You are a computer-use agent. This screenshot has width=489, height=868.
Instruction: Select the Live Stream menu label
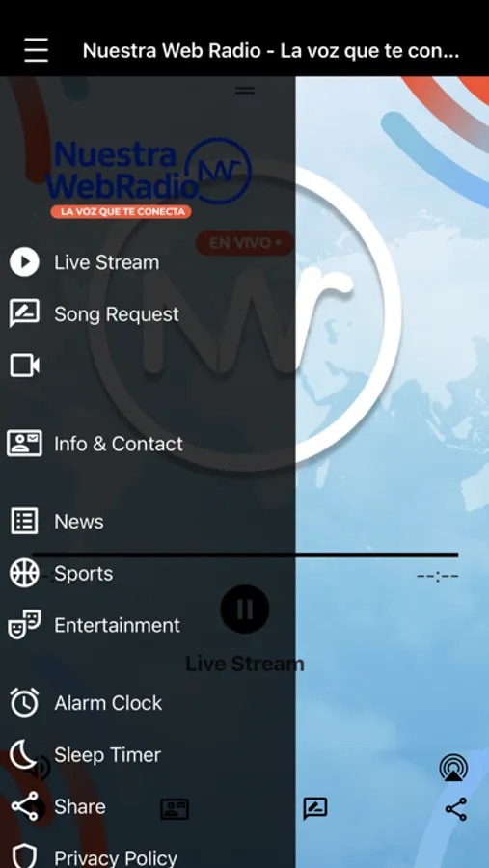[106, 262]
